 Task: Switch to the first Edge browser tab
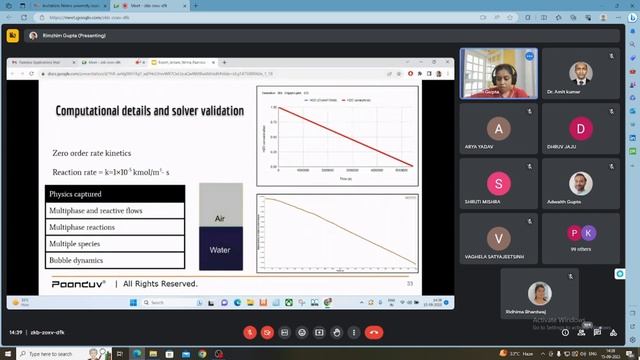coord(69,6)
